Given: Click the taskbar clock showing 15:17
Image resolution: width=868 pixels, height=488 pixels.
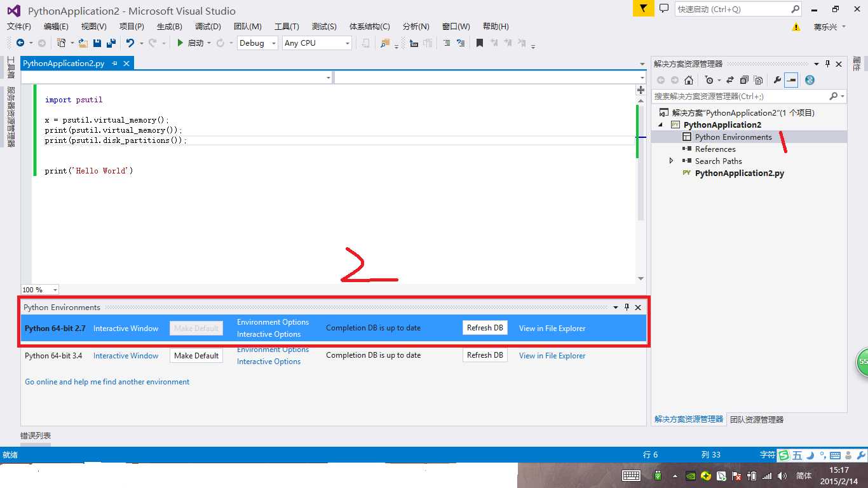Looking at the screenshot, I should coord(839,470).
